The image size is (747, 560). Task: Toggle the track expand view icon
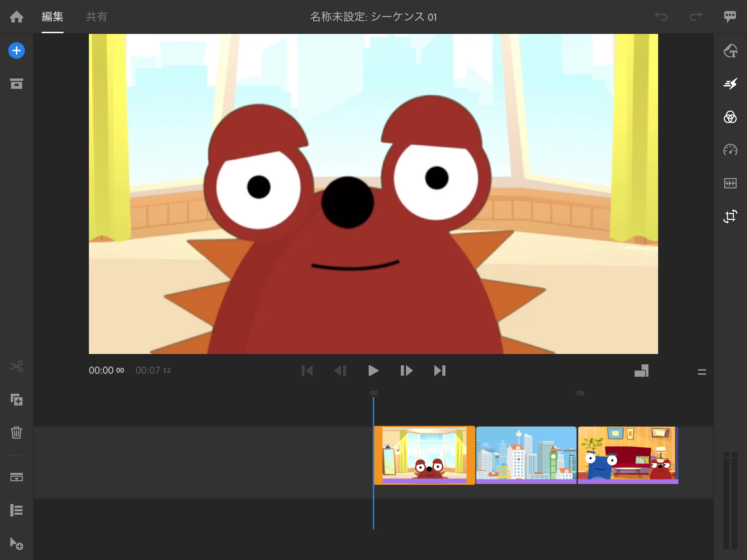click(17, 477)
